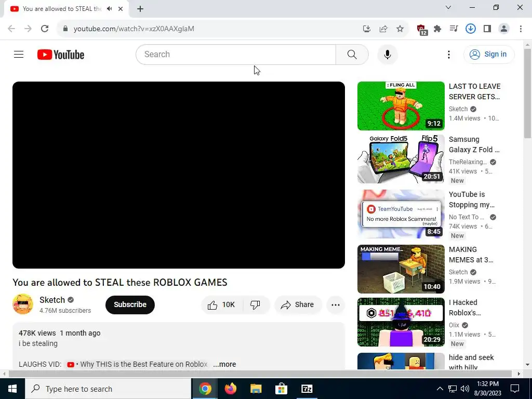Open volume control in system tray

point(465,389)
